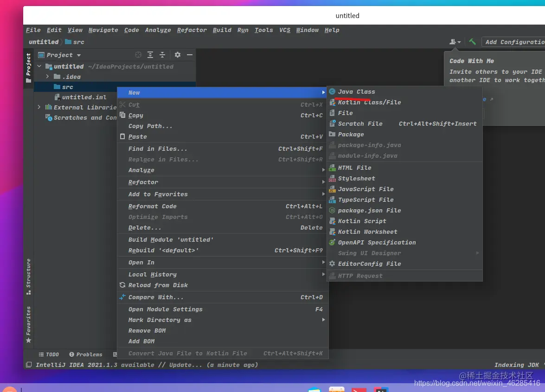
Task: Expand the Refactor submenu
Action: (223, 182)
